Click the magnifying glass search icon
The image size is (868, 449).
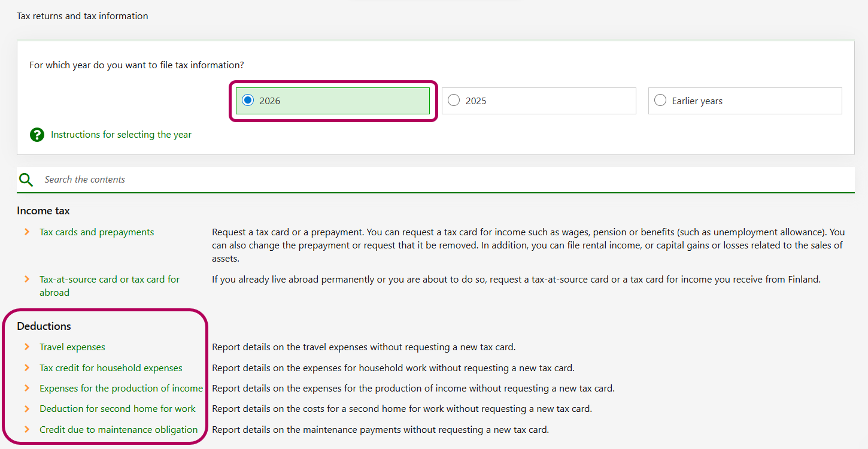[26, 180]
